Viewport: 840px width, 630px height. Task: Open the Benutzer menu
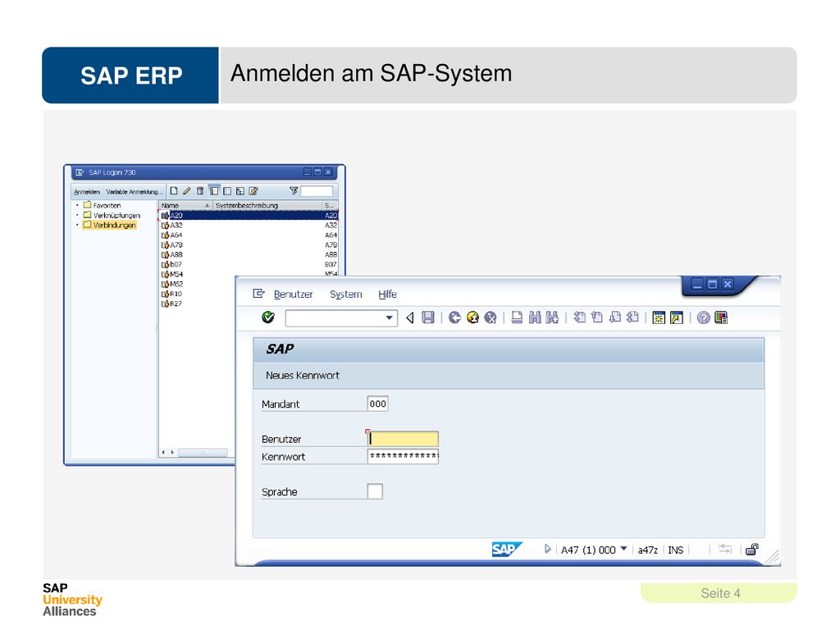(x=293, y=294)
